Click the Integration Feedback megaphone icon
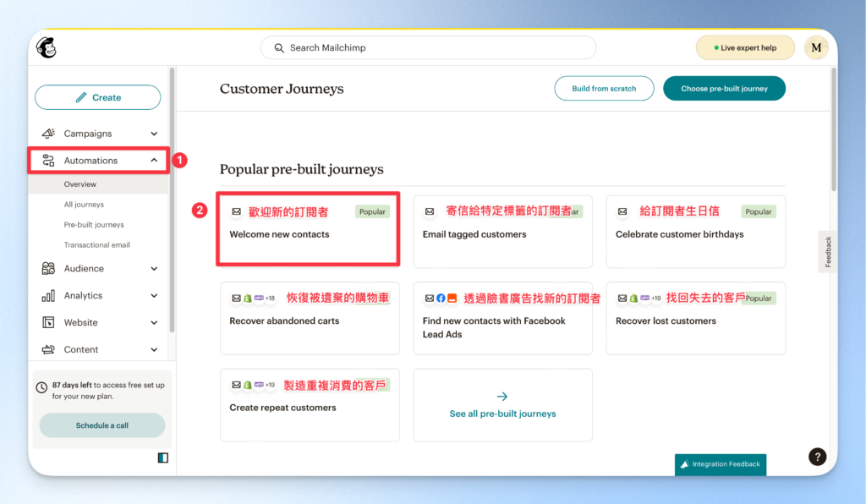The image size is (866, 504). coord(685,464)
